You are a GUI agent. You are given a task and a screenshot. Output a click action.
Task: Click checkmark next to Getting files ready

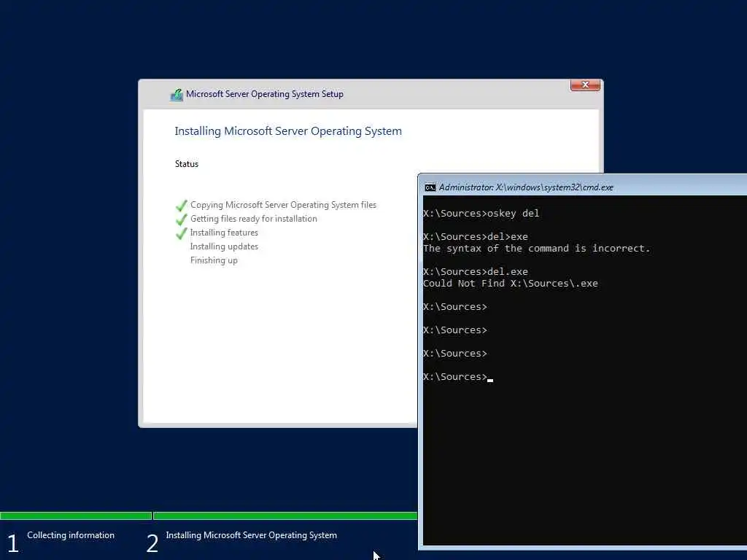point(182,219)
